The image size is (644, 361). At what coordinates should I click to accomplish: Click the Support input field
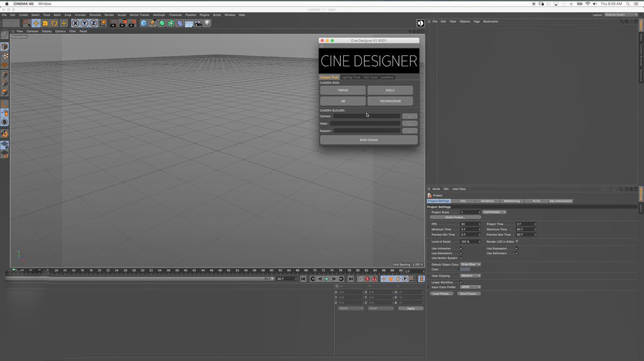click(x=367, y=131)
